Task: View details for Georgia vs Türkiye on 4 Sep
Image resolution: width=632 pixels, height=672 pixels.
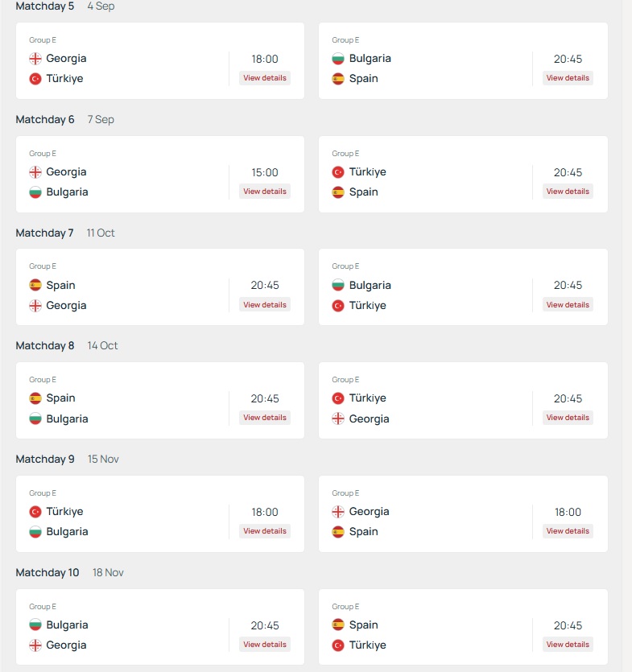Action: point(264,78)
